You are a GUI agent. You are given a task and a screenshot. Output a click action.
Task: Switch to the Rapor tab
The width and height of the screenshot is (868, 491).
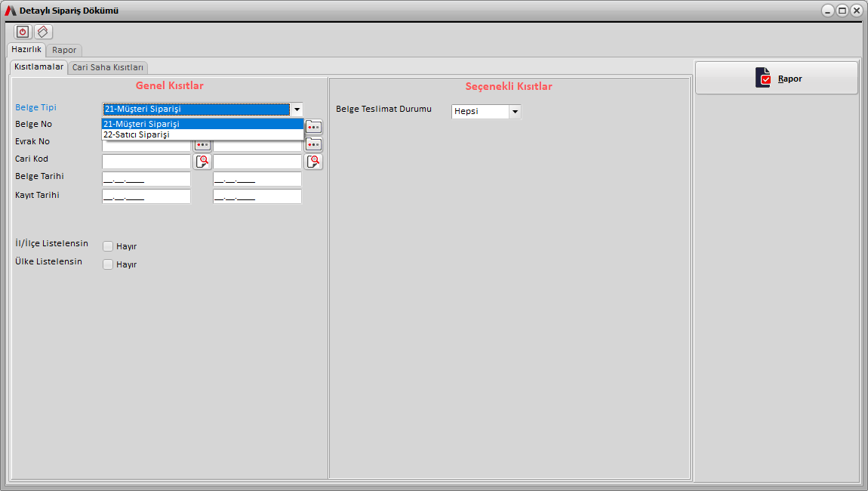[x=64, y=50]
